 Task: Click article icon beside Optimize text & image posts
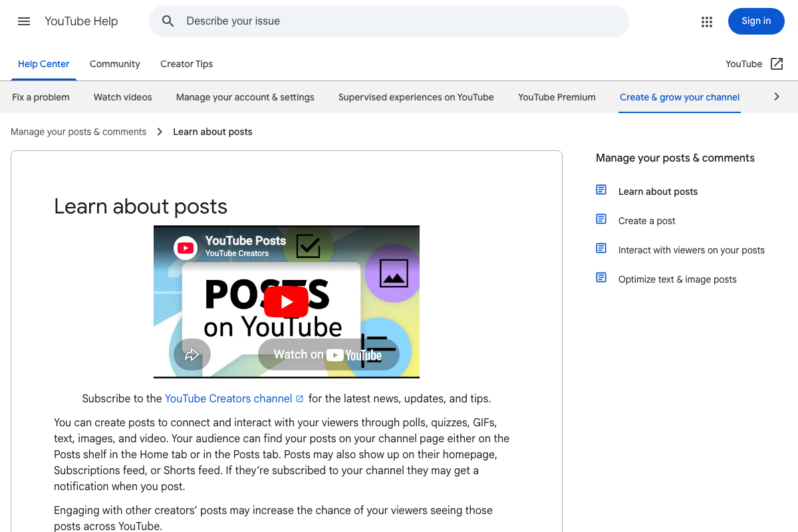coord(601,278)
